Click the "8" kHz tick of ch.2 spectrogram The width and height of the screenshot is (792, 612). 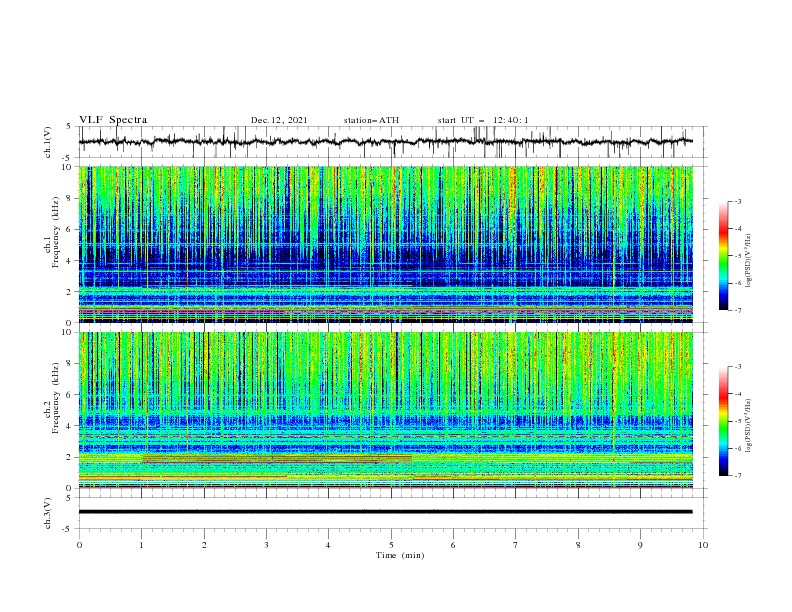pyautogui.click(x=71, y=364)
